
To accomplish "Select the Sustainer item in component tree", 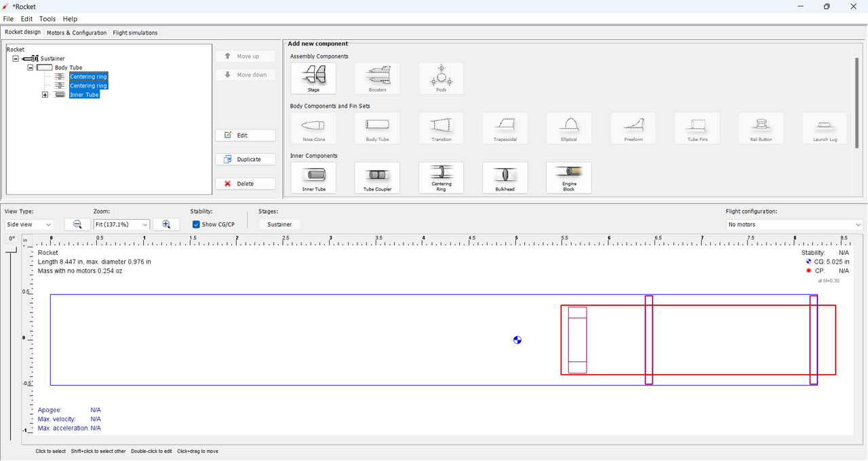I will (x=52, y=58).
